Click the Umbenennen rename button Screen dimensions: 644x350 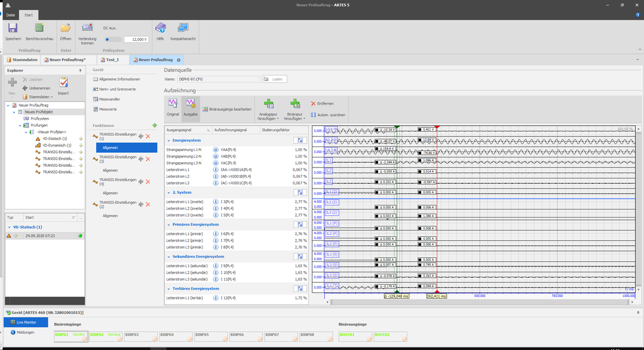coord(37,88)
